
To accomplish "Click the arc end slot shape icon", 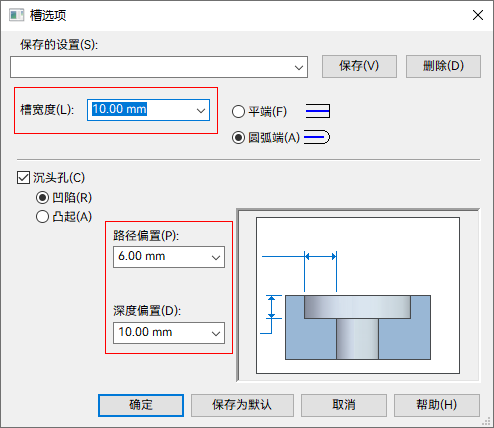I will 317,137.
